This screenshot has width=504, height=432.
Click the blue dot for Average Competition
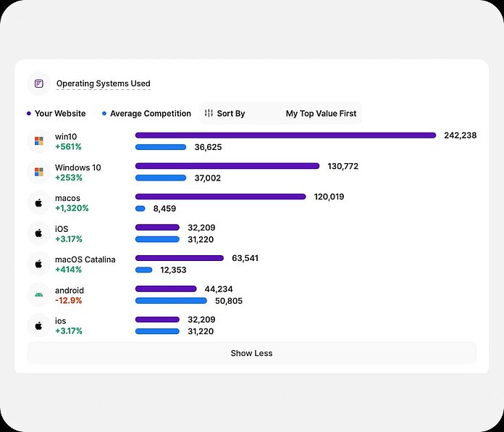(x=104, y=114)
